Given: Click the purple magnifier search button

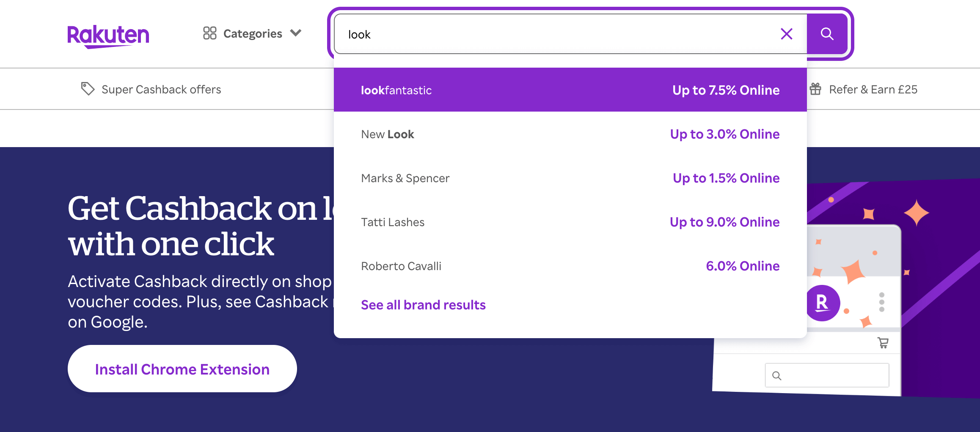Looking at the screenshot, I should [827, 34].
